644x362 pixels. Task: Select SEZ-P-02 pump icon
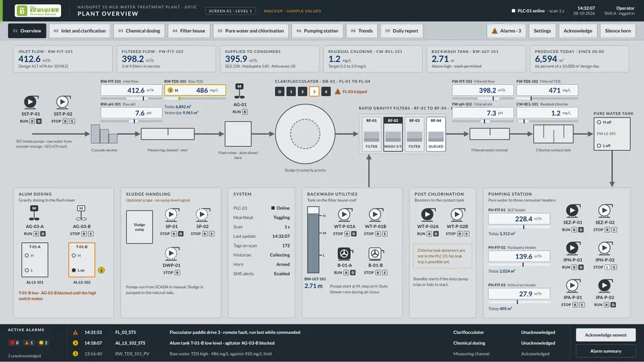(x=604, y=211)
